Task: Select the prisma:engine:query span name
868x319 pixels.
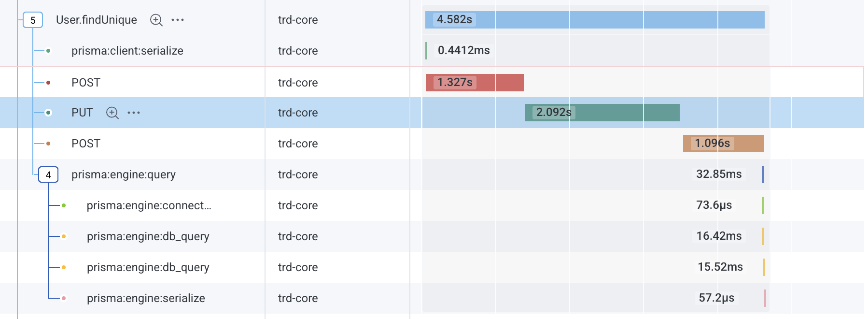Action: click(x=123, y=174)
